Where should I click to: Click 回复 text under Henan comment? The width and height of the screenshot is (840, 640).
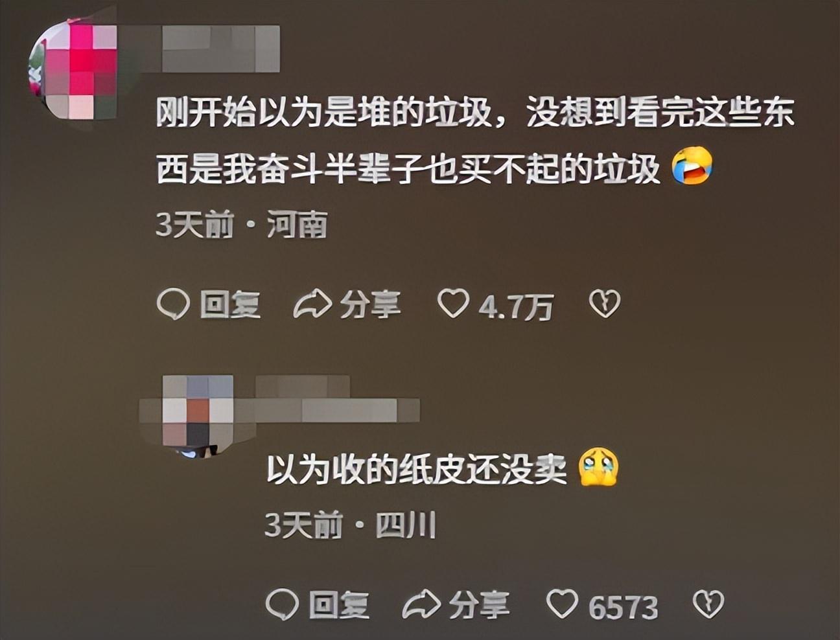pos(230,304)
